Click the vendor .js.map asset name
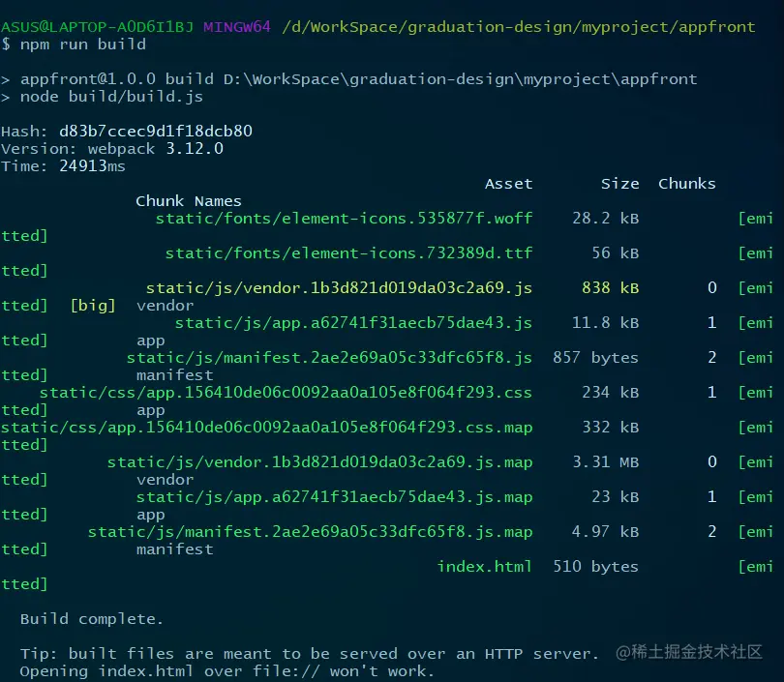The width and height of the screenshot is (784, 682). point(320,462)
